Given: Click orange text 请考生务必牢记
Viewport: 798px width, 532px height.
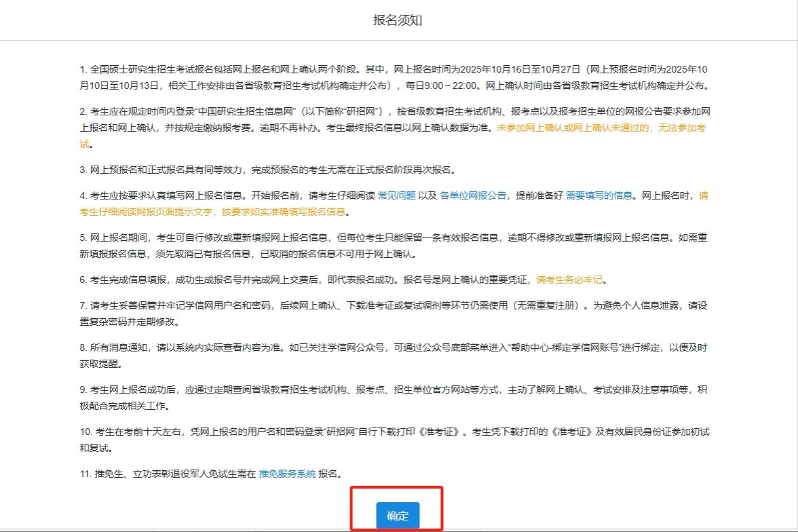Looking at the screenshot, I should [x=569, y=280].
